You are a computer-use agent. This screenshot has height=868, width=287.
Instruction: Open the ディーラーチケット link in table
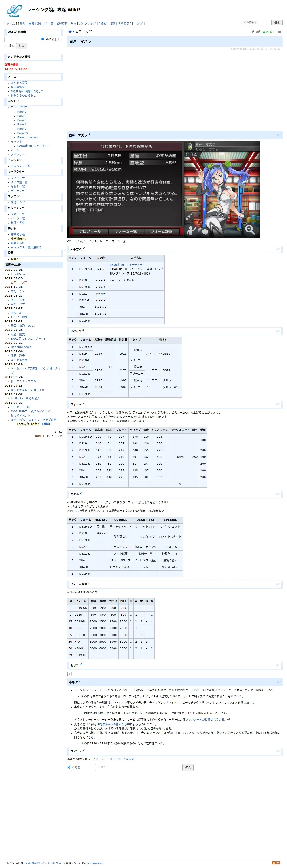(x=121, y=280)
